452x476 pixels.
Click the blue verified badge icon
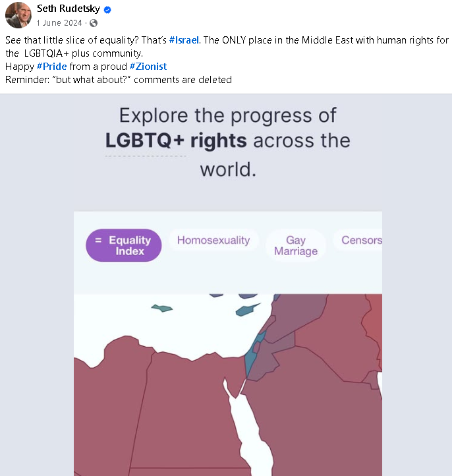(x=107, y=10)
